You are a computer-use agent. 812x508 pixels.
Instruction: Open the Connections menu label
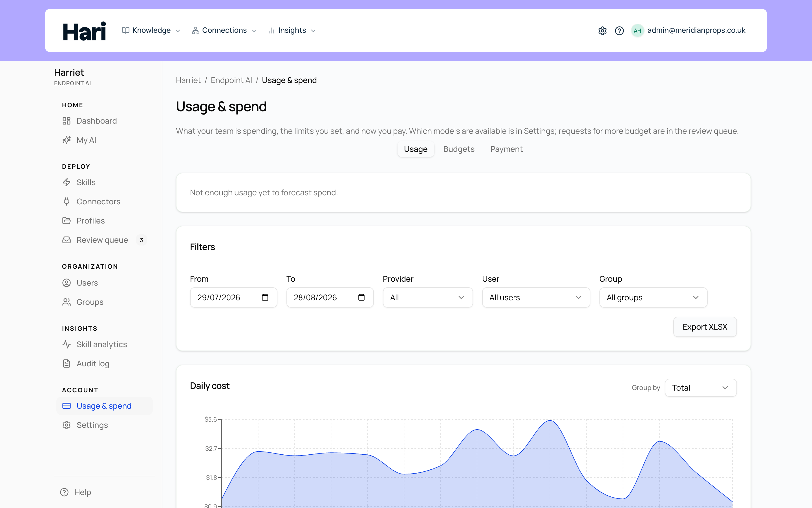224,30
